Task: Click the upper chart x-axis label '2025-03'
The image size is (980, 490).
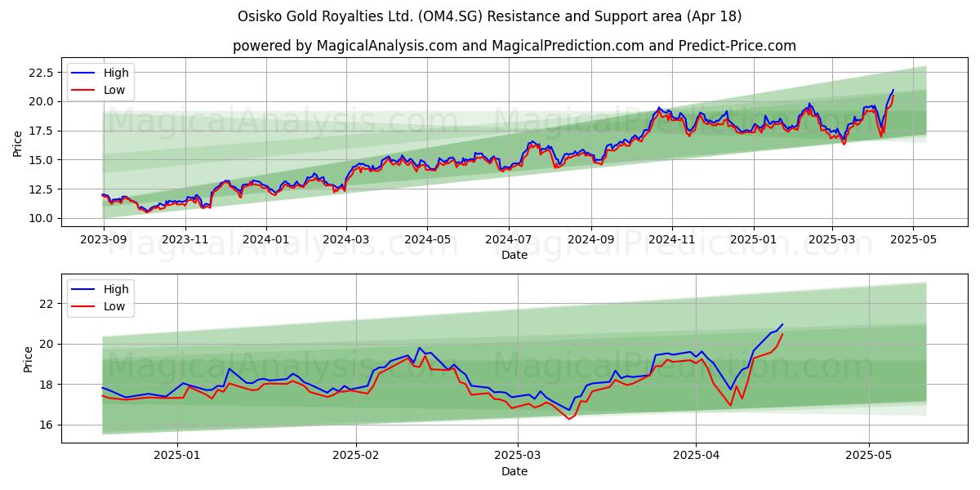Action: pyautogui.click(x=832, y=240)
